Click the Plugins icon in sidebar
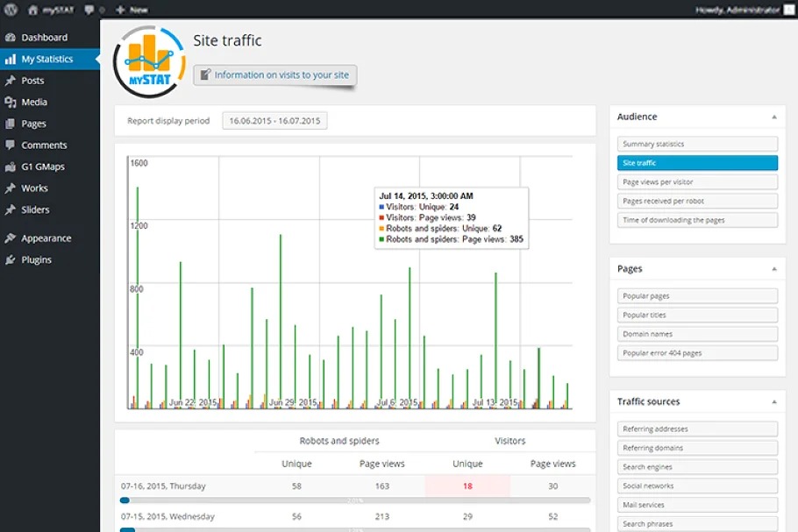Image resolution: width=798 pixels, height=532 pixels. 11,260
